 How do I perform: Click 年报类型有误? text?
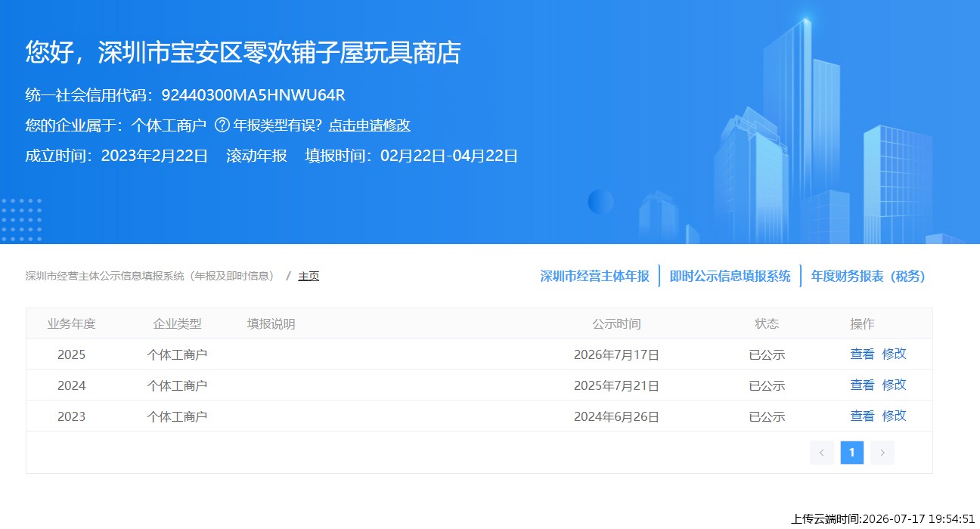(x=278, y=125)
